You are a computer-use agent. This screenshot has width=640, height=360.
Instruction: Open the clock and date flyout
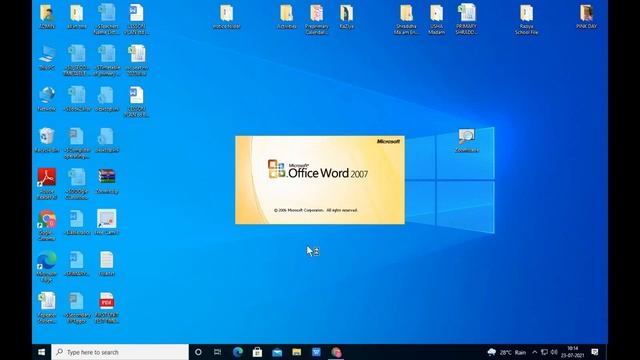pos(572,352)
